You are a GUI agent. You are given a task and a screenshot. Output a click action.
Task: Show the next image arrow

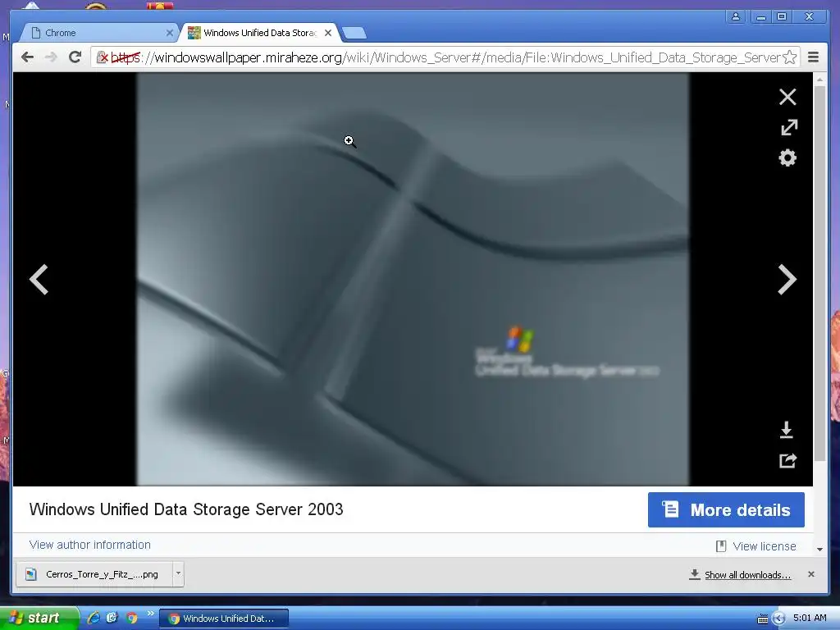(x=787, y=279)
